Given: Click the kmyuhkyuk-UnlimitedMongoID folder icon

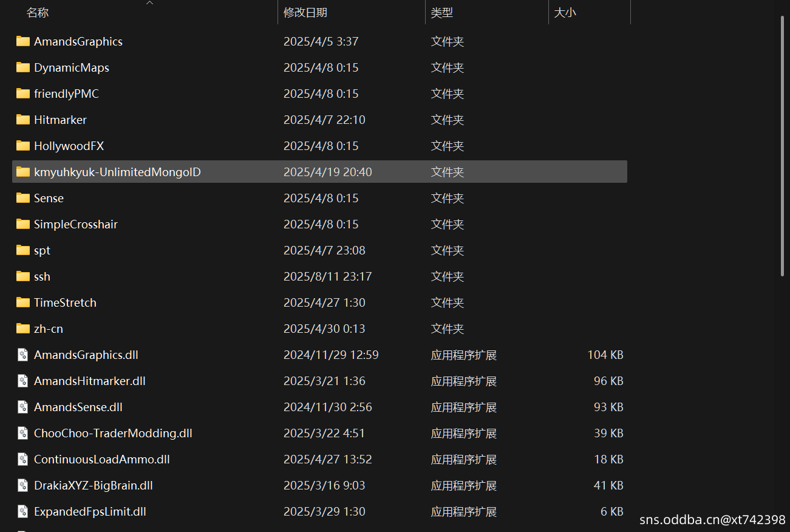Looking at the screenshot, I should click(23, 172).
